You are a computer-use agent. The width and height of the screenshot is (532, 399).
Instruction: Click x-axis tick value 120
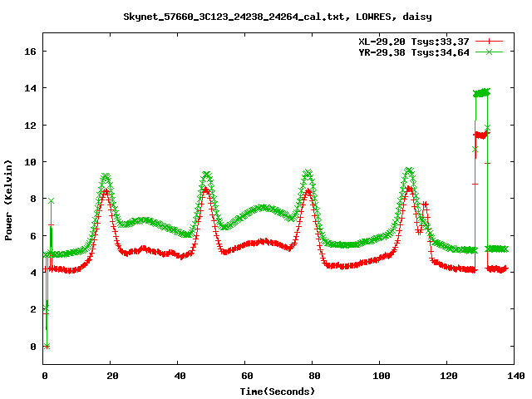click(x=449, y=376)
